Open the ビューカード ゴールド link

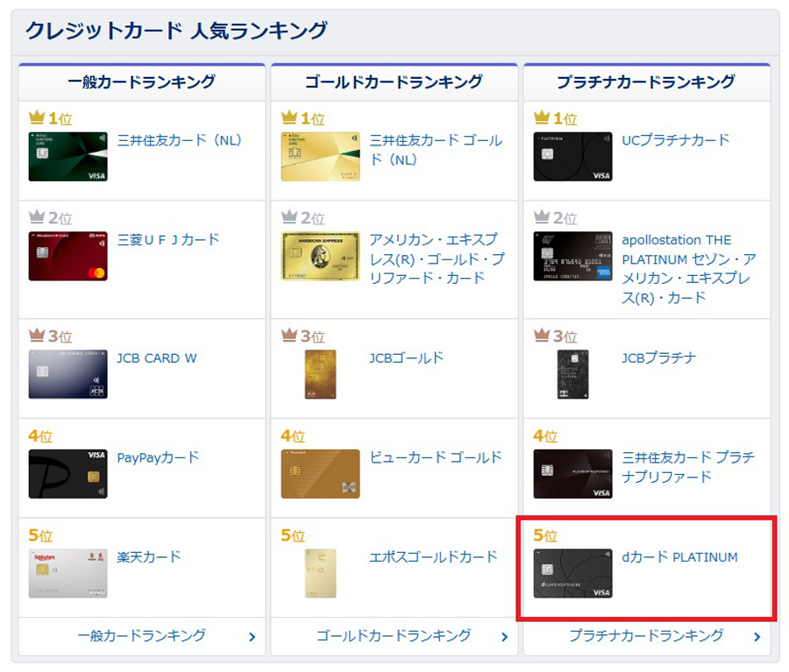pyautogui.click(x=436, y=457)
